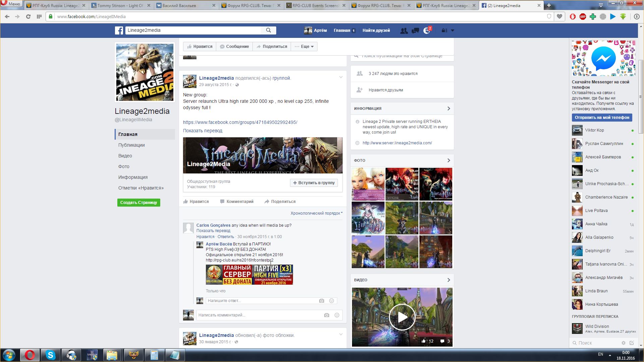Open file explorer from taskbar
Screen dimensions: 644x362
pos(112,355)
